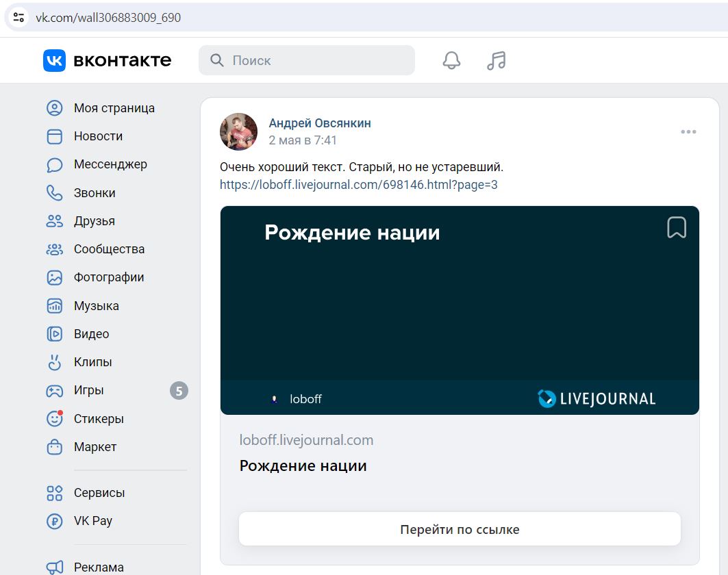Go to Новости in sidebar
The height and width of the screenshot is (575, 728).
[x=98, y=136]
